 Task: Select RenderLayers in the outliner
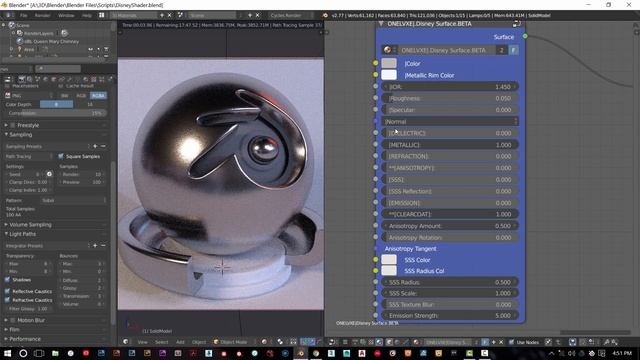(x=38, y=33)
